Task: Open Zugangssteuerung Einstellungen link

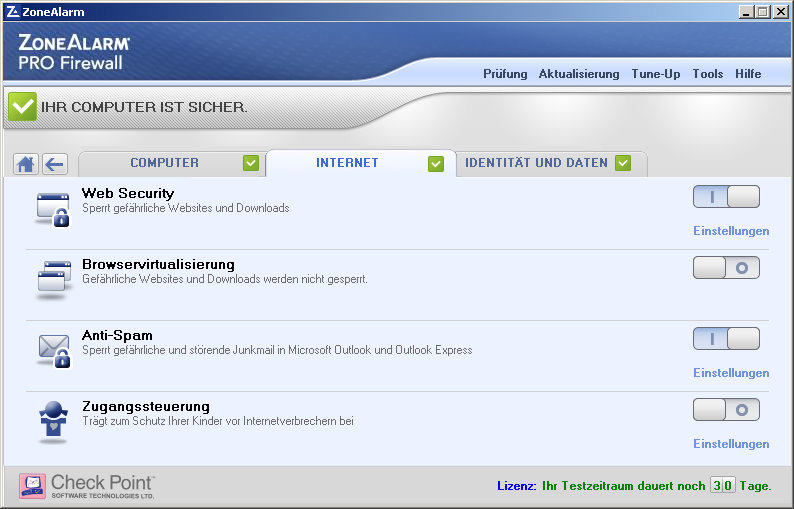Action: (731, 444)
